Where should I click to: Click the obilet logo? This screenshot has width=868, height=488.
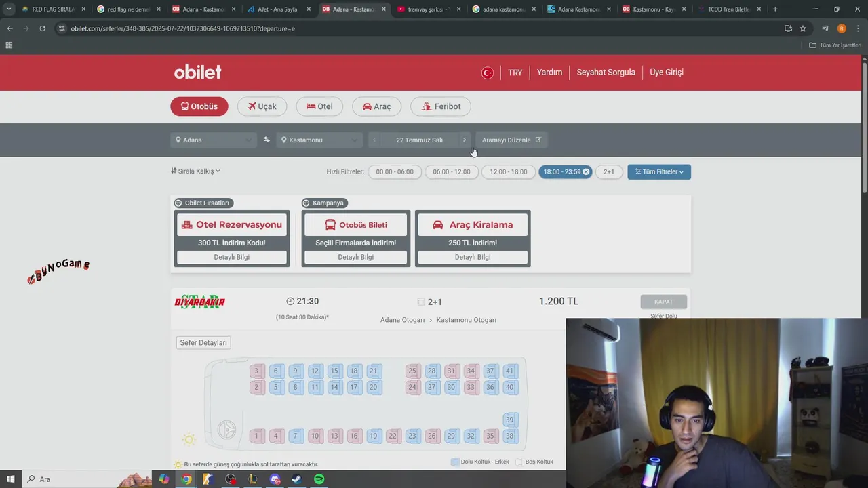(x=197, y=72)
